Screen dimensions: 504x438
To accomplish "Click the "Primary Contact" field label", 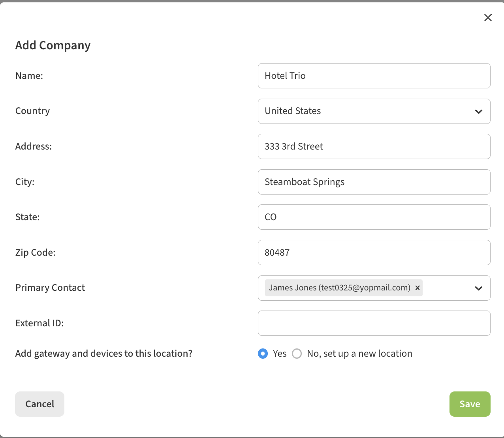I will tap(50, 288).
